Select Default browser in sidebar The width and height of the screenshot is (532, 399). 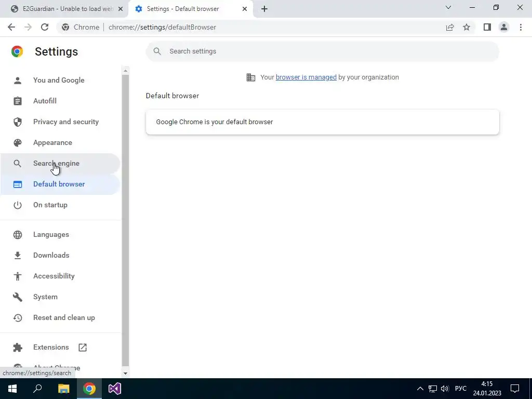pyautogui.click(x=60, y=184)
